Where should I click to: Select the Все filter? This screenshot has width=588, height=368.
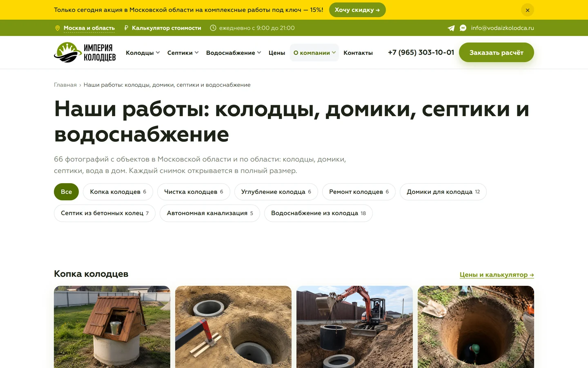point(66,192)
